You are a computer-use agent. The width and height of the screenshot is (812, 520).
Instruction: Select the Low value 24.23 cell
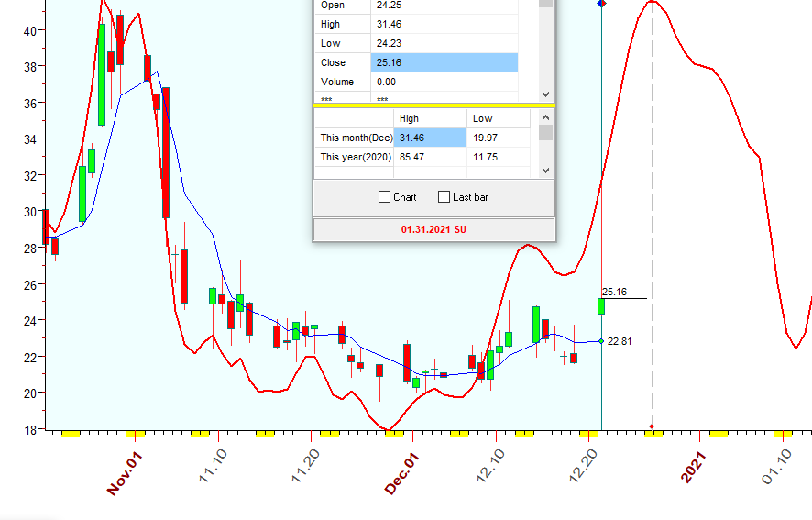click(444, 43)
